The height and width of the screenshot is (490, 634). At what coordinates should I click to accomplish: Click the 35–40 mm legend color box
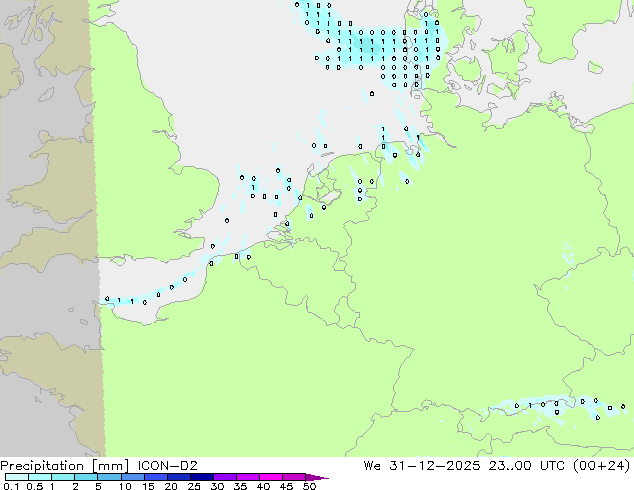point(247,477)
